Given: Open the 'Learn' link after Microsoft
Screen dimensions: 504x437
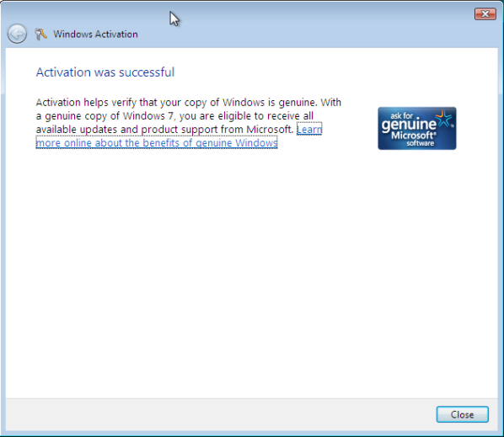Looking at the screenshot, I should (309, 129).
